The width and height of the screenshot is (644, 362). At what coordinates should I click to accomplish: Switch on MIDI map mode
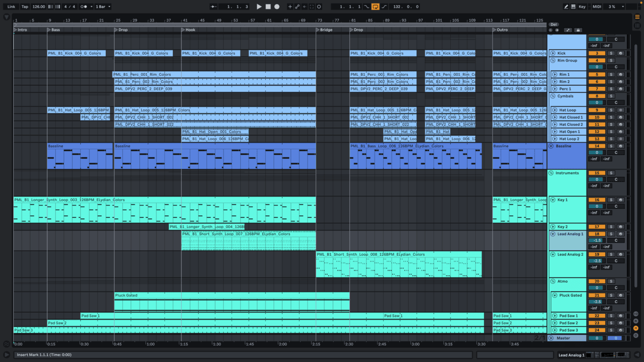597,7
